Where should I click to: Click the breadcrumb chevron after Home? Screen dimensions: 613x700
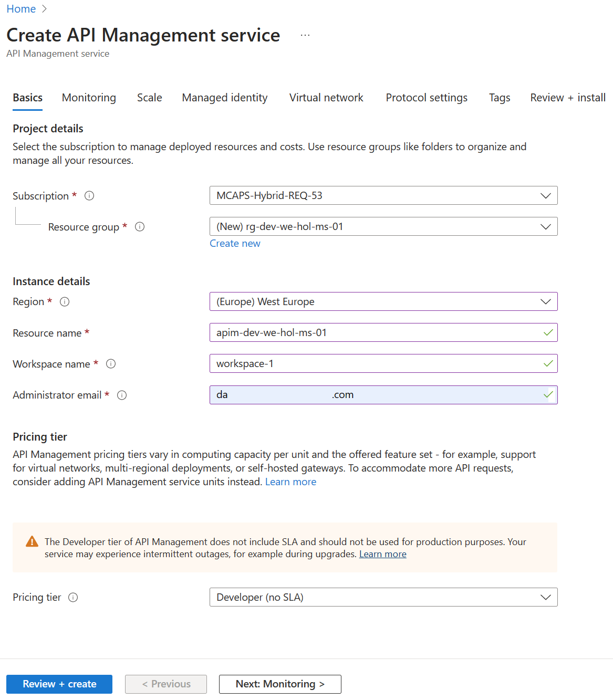tap(44, 9)
